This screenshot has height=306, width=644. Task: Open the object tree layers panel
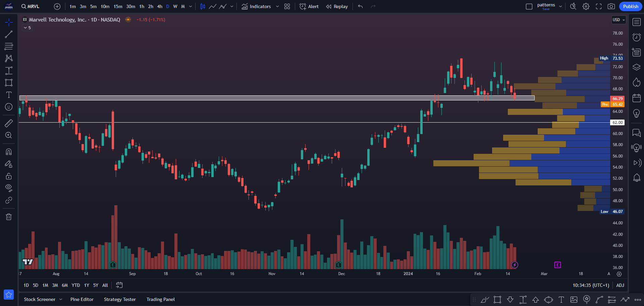(x=637, y=67)
